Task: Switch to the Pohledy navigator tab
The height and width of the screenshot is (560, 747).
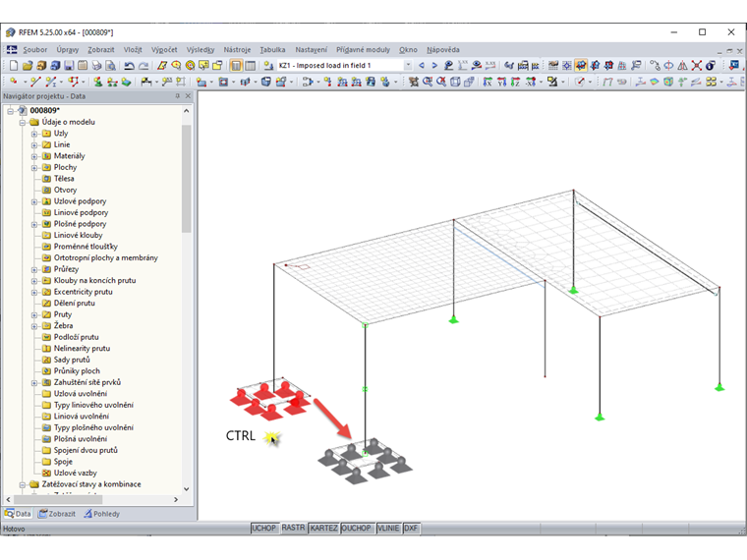Action: tap(102, 514)
